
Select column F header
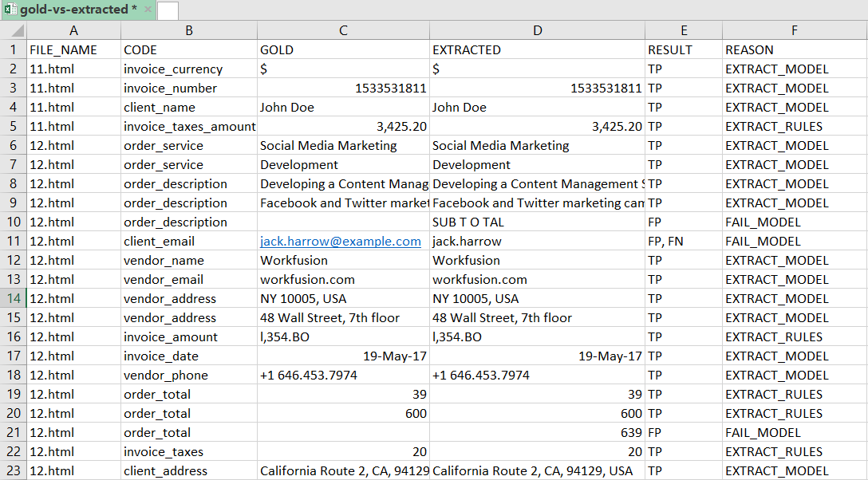[x=795, y=30]
